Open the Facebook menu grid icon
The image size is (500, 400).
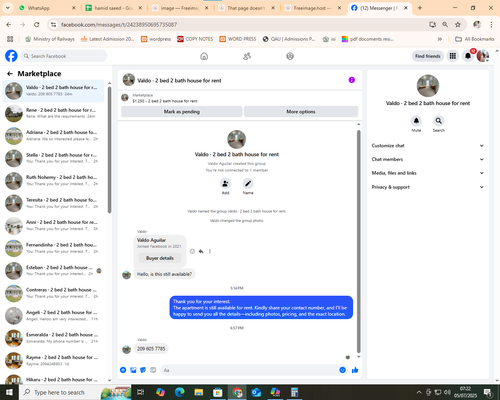click(x=453, y=56)
